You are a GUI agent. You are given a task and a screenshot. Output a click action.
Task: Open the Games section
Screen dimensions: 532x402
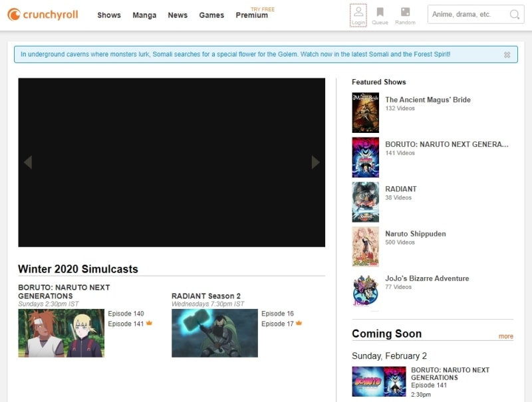tap(211, 15)
